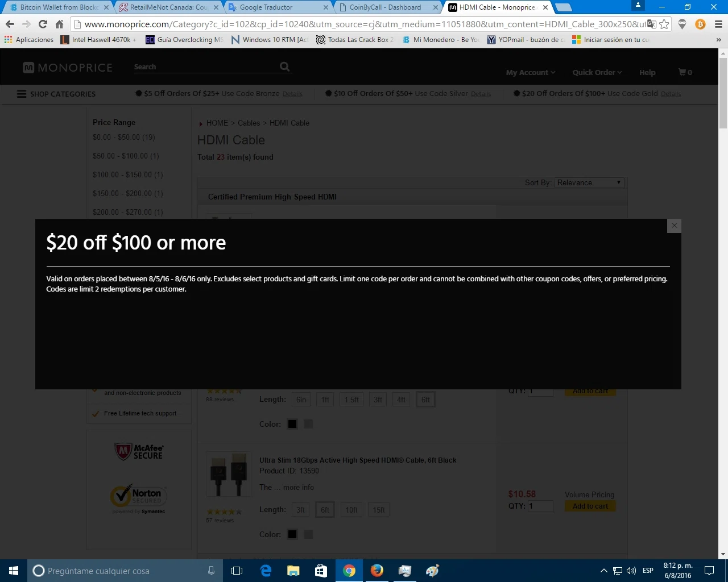Screen dimensions: 728x582
Task: Select 10ft length for Ultra Slim cable
Action: pos(352,510)
